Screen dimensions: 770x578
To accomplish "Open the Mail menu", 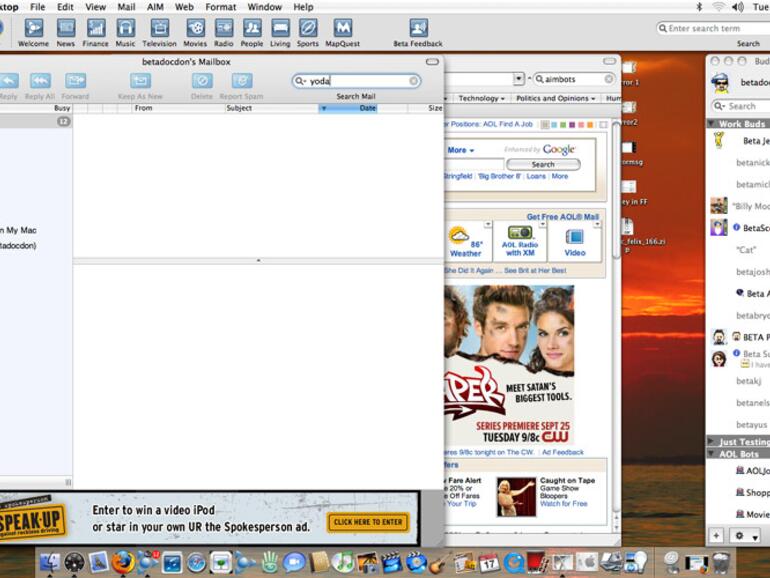I will coord(126,7).
